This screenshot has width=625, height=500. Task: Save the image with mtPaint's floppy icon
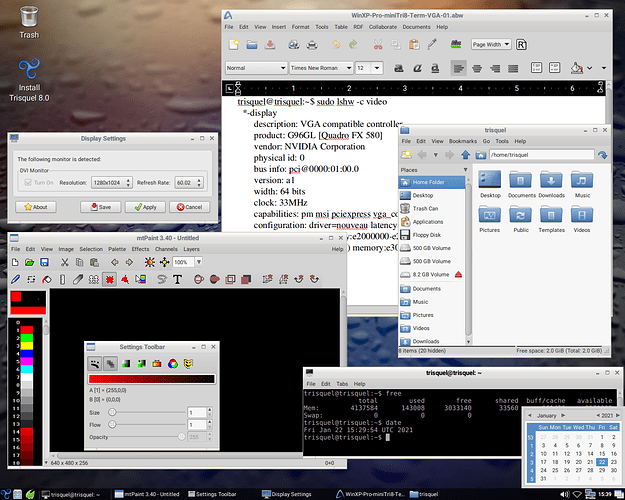(44, 262)
